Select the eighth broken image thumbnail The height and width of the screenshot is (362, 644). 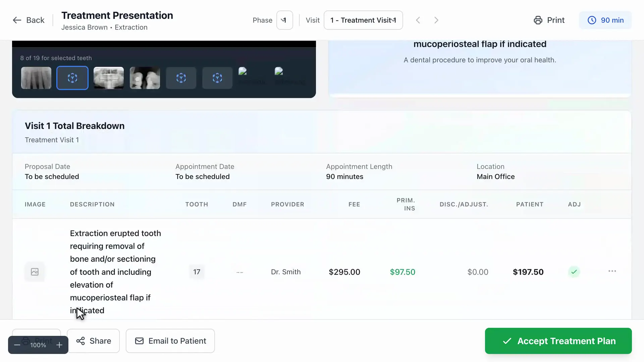tap(289, 78)
